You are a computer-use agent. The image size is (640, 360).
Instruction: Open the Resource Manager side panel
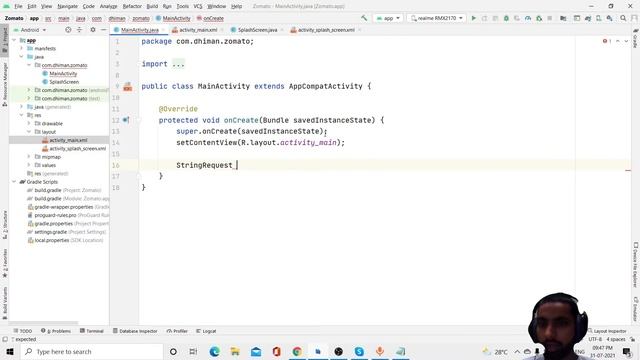tap(4, 85)
